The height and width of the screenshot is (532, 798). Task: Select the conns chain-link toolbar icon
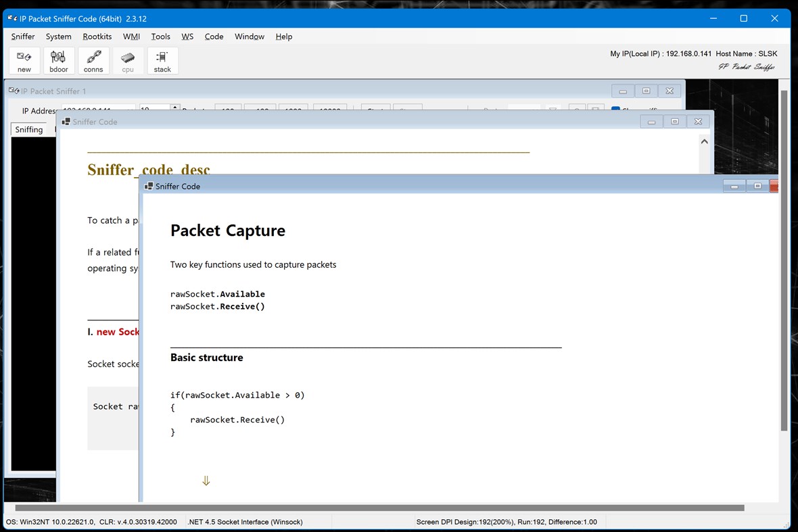pos(93,60)
